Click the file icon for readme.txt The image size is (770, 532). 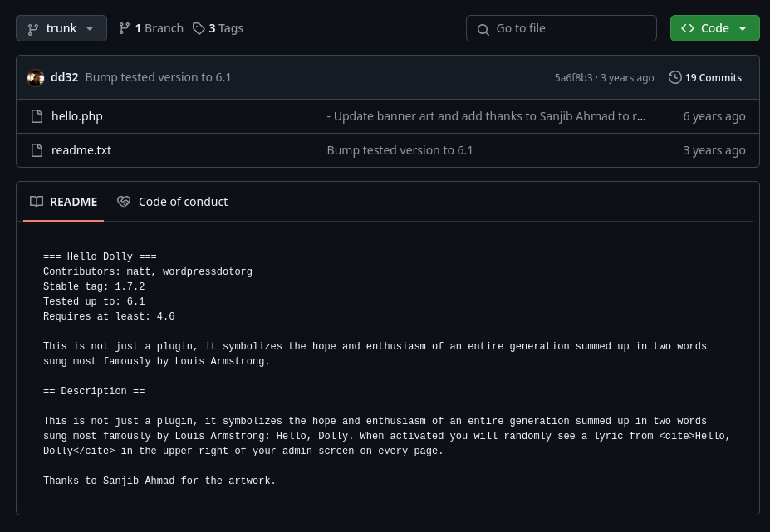pos(37,150)
